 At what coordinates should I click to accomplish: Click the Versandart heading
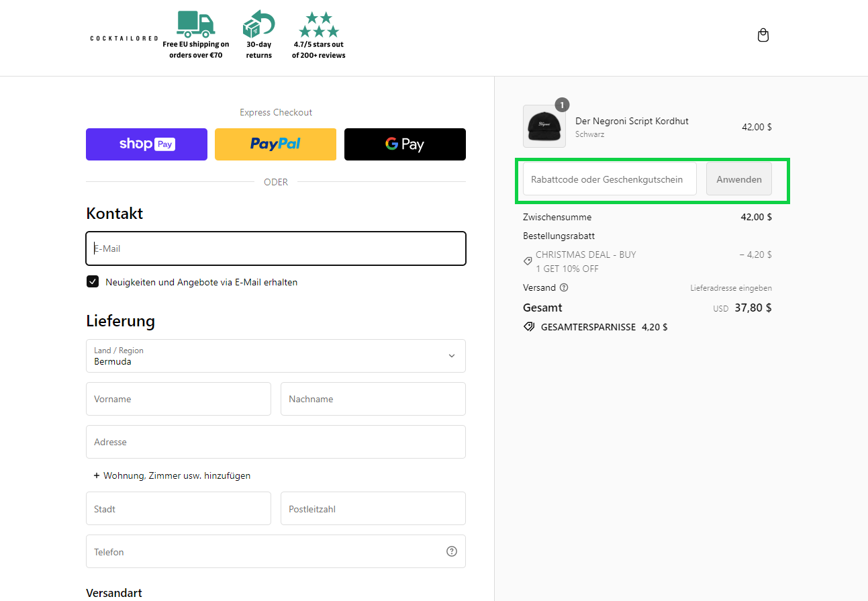click(x=114, y=593)
